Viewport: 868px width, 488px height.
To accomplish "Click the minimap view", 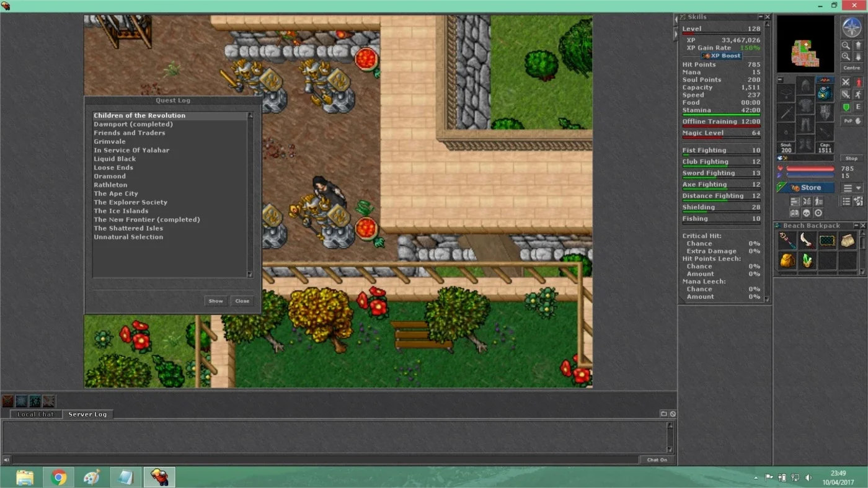I will click(x=805, y=44).
